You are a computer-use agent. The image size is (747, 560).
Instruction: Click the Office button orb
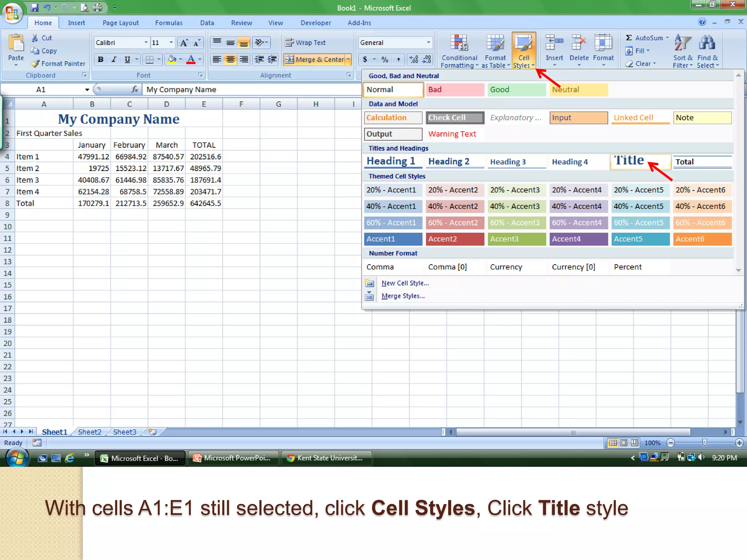point(12,13)
